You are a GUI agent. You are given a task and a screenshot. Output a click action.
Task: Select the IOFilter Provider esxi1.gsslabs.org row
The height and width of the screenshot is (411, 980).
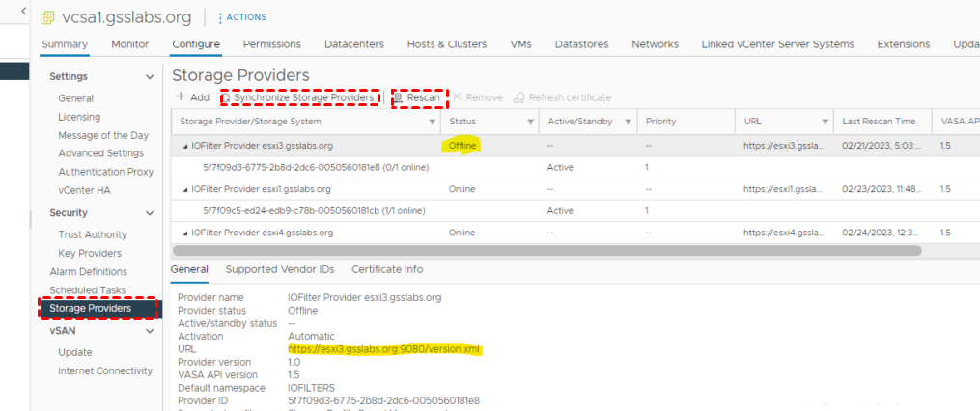tap(575, 189)
